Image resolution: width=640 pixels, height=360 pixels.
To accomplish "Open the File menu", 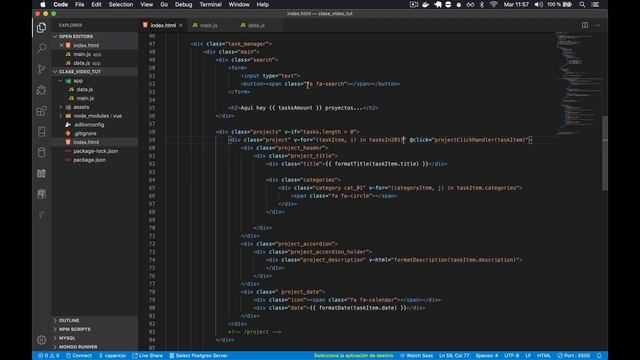I will 80,4.
